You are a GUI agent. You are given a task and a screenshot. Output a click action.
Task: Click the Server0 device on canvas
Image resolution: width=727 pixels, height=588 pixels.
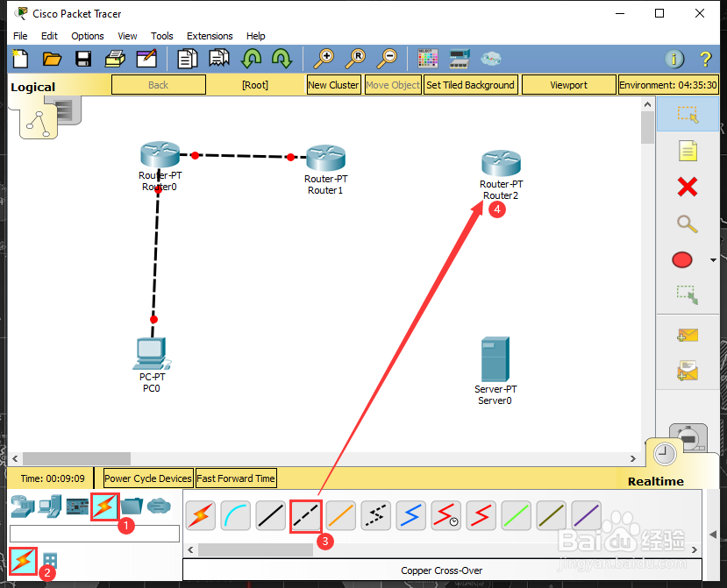[x=495, y=359]
